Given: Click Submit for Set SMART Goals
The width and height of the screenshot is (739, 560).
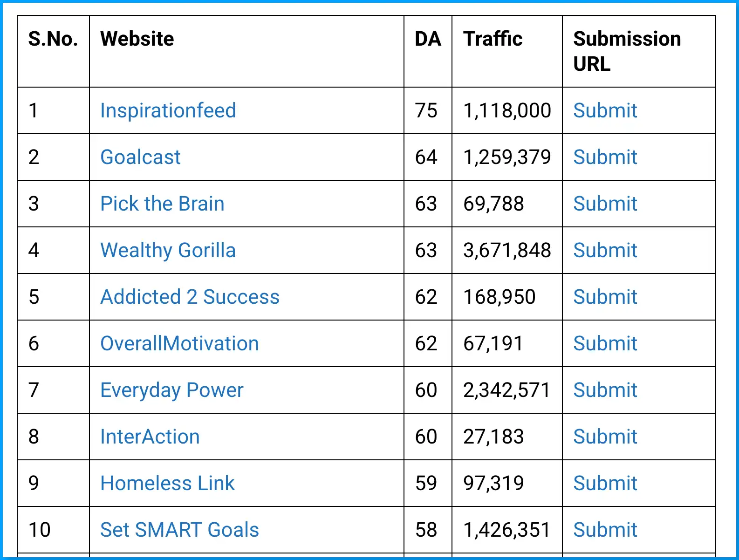Looking at the screenshot, I should pyautogui.click(x=605, y=530).
